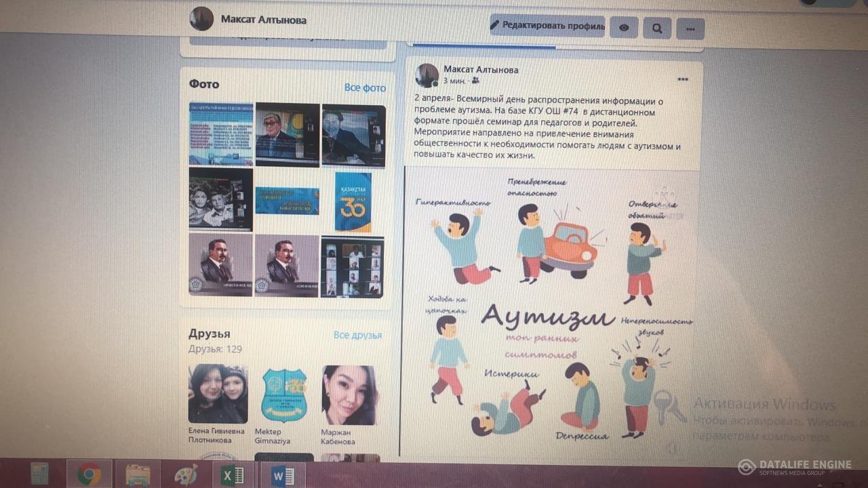Click the Редактировать профиль button

(547, 26)
